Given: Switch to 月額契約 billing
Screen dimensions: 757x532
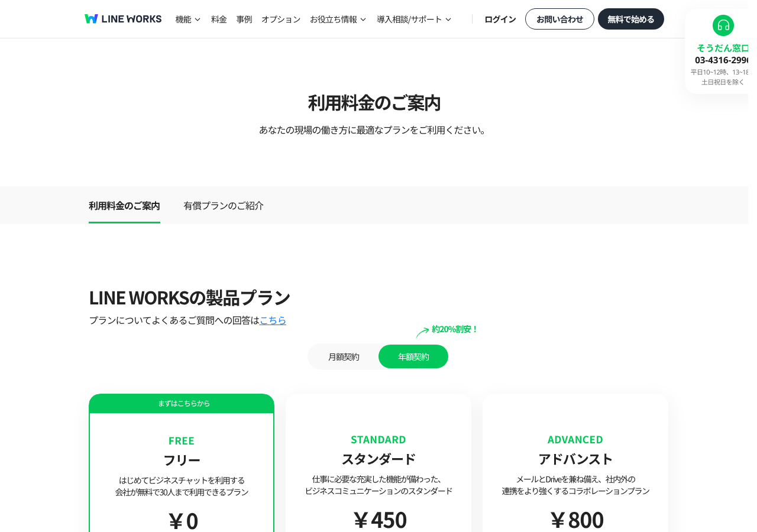Looking at the screenshot, I should [x=344, y=357].
